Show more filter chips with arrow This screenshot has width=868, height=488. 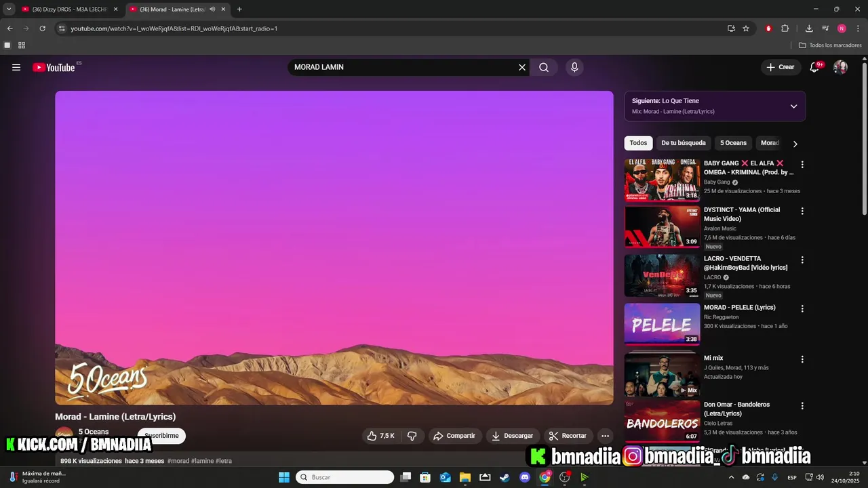(x=795, y=144)
